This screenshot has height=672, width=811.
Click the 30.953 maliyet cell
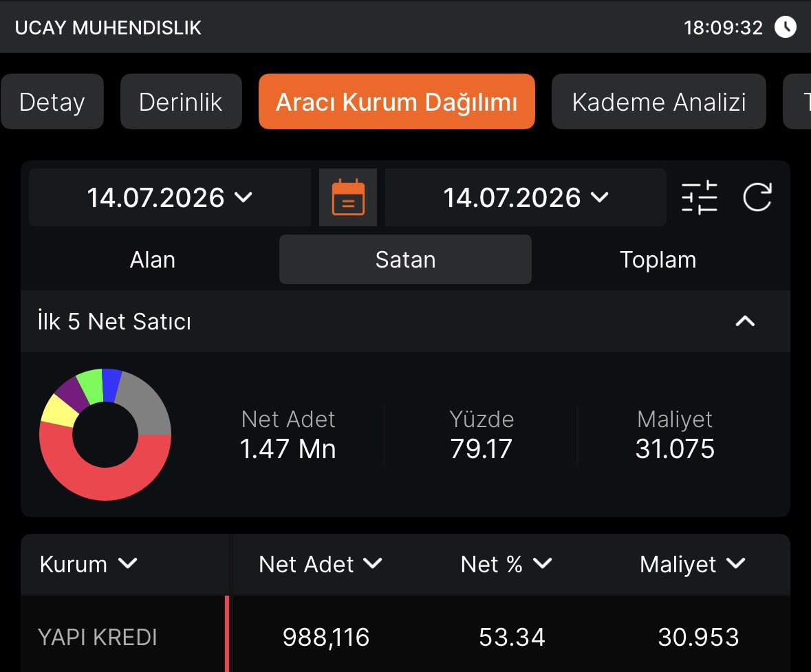click(698, 637)
